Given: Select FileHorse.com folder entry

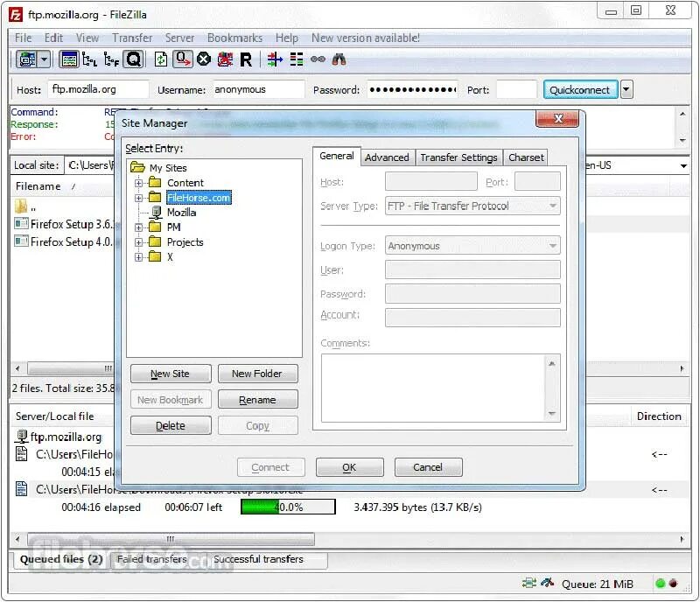Looking at the screenshot, I should (199, 198).
